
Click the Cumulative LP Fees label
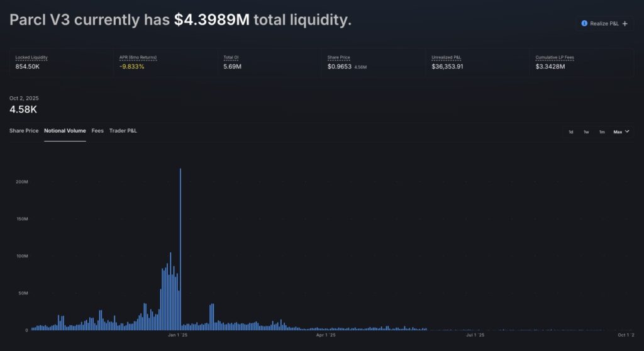point(555,57)
